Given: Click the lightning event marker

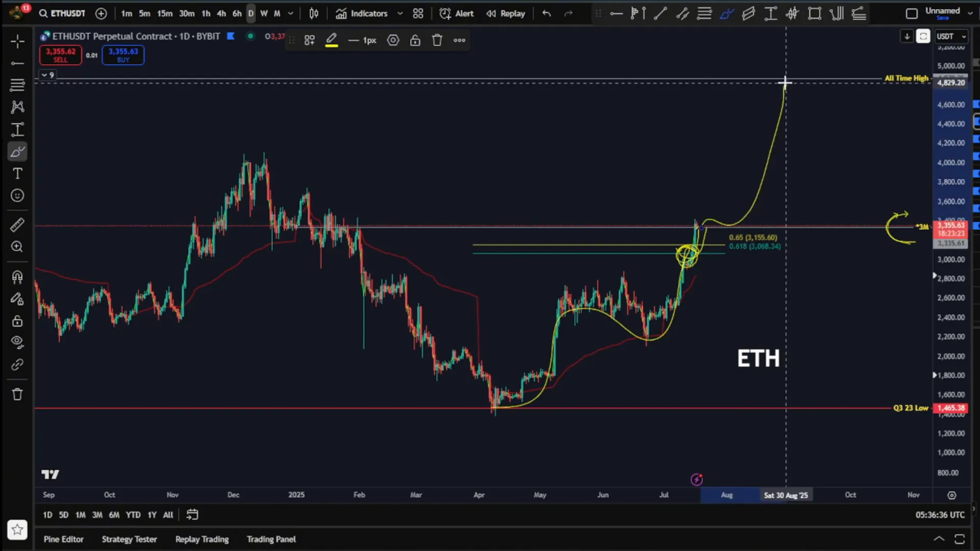Looking at the screenshot, I should coord(697,479).
